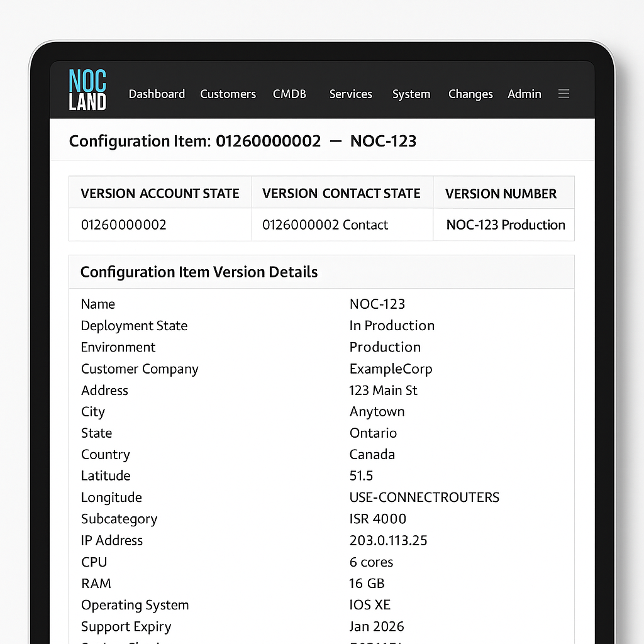Select the Jan 2026 value
The image size is (644, 644).
[377, 626]
